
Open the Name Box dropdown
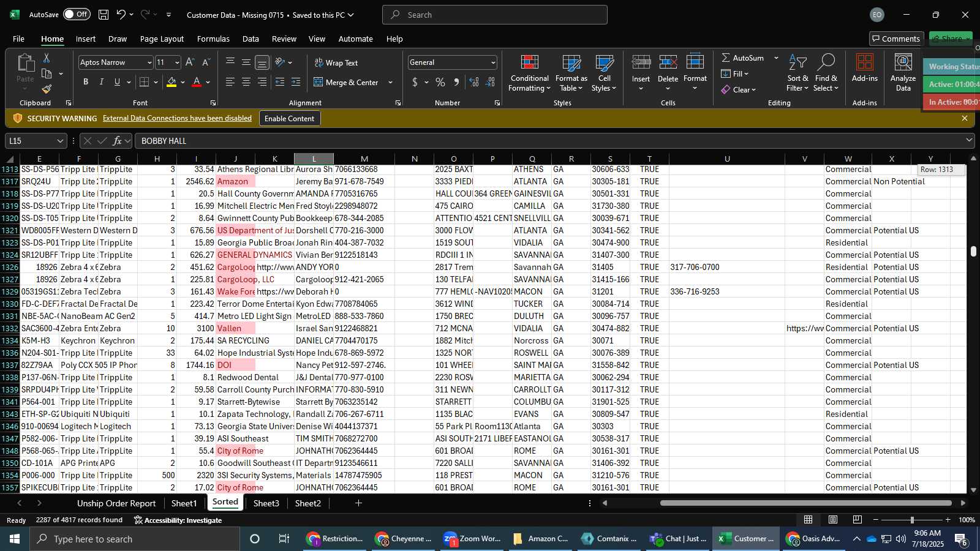[60, 141]
